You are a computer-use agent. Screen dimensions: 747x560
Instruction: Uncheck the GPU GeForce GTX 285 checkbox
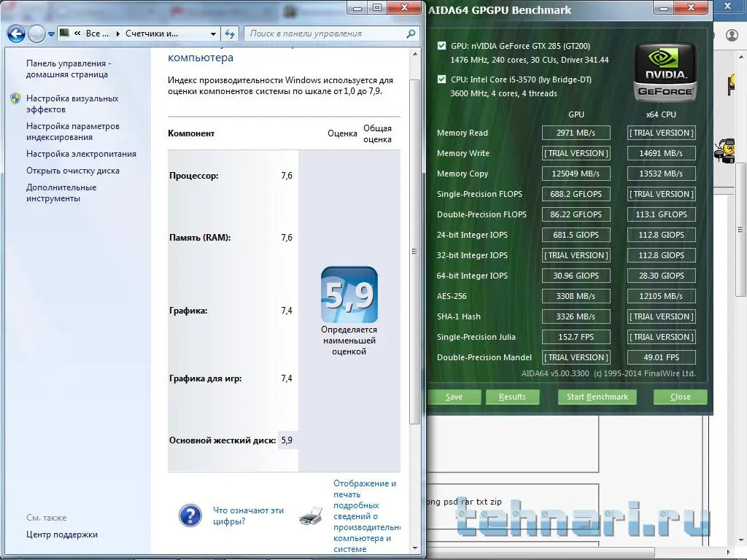click(441, 46)
